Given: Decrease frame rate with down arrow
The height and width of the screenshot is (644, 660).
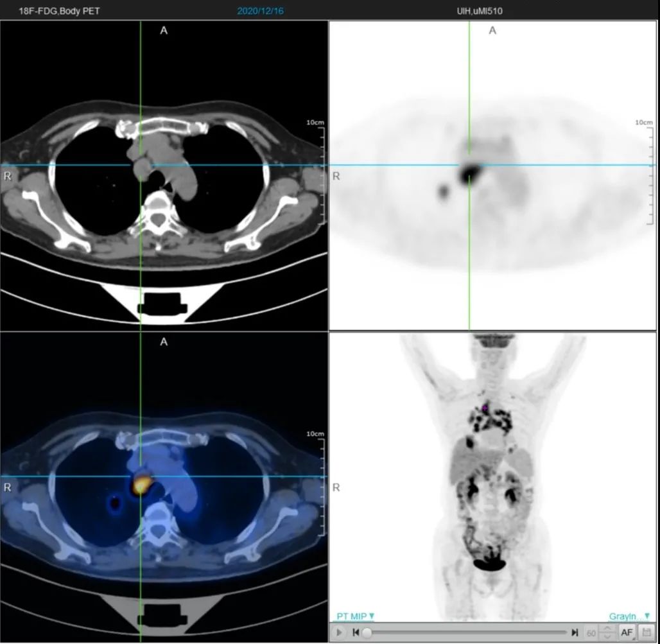Looking at the screenshot, I should tap(607, 636).
